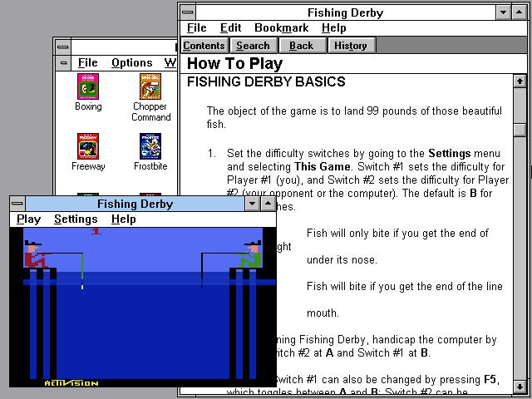Image resolution: width=532 pixels, height=399 pixels.
Task: Click scroll down arrow in help window
Action: coord(520,386)
